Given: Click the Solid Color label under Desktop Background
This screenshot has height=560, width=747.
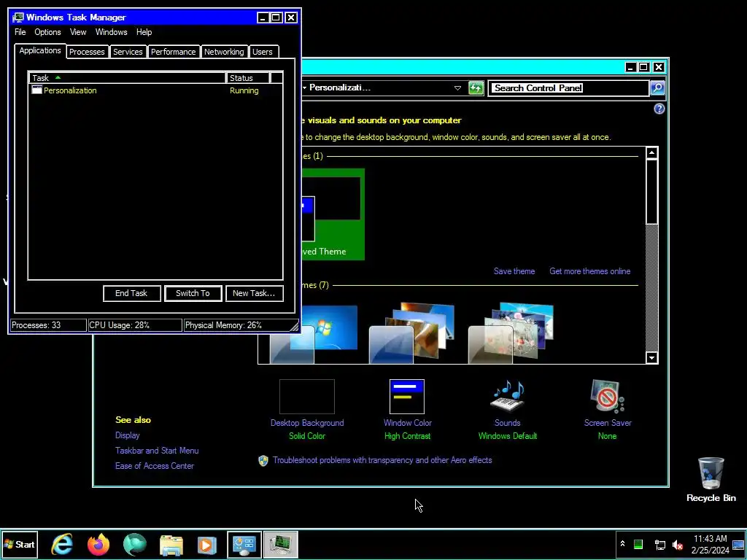Looking at the screenshot, I should click(x=307, y=436).
